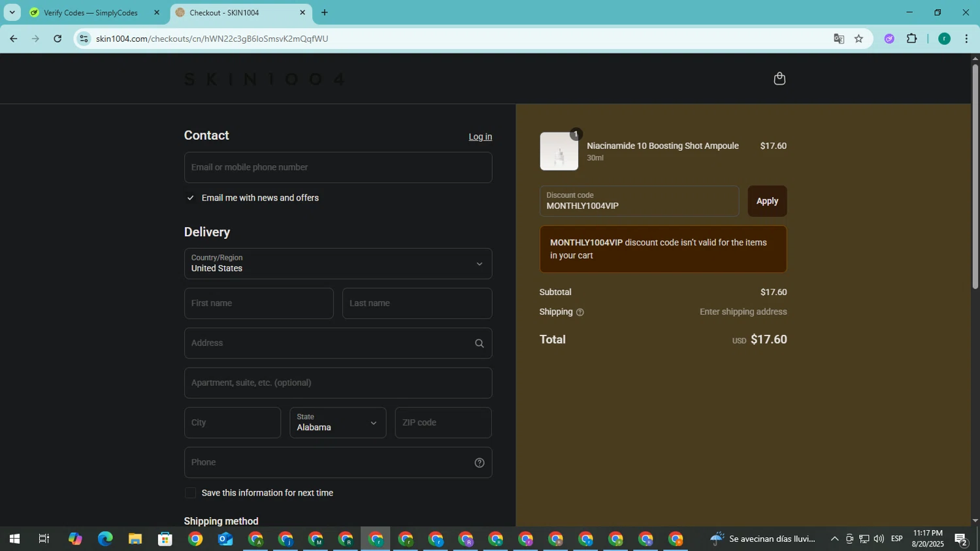Click the Enter shipping address text
The height and width of the screenshot is (551, 980).
[743, 312]
